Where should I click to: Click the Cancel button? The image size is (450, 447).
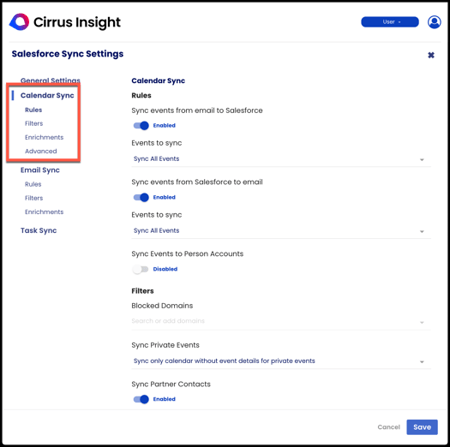[389, 427]
